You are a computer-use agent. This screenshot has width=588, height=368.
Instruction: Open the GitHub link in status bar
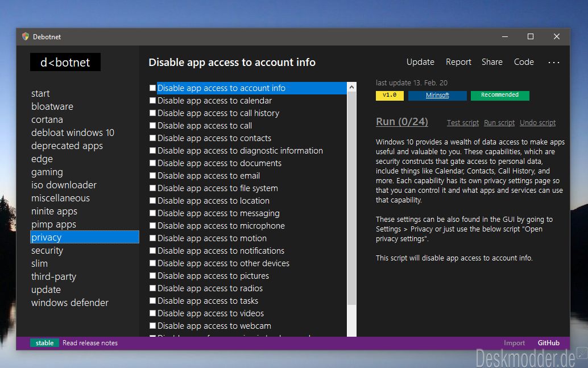pyautogui.click(x=548, y=343)
